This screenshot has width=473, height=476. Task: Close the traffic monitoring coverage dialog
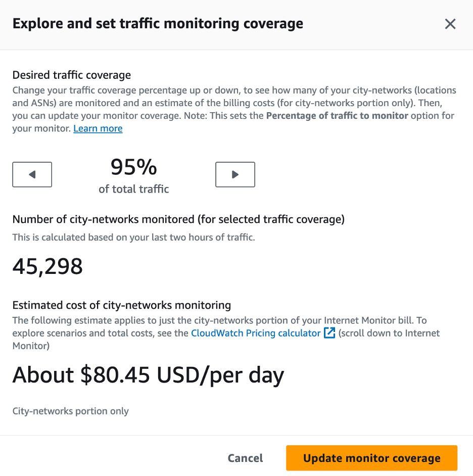450,24
